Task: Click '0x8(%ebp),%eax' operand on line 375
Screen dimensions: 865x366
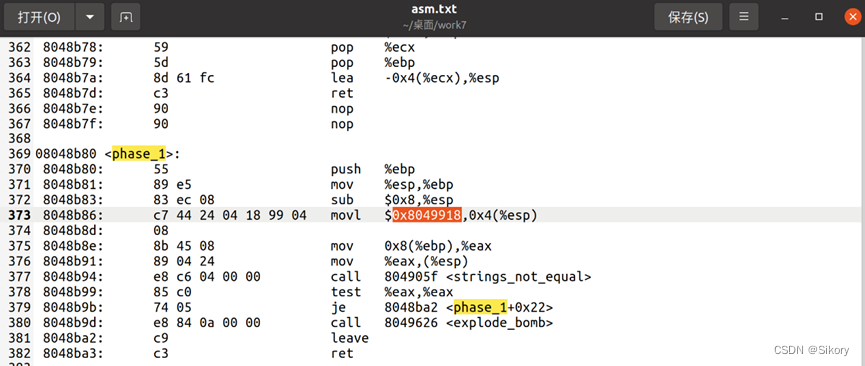Action: click(x=438, y=246)
